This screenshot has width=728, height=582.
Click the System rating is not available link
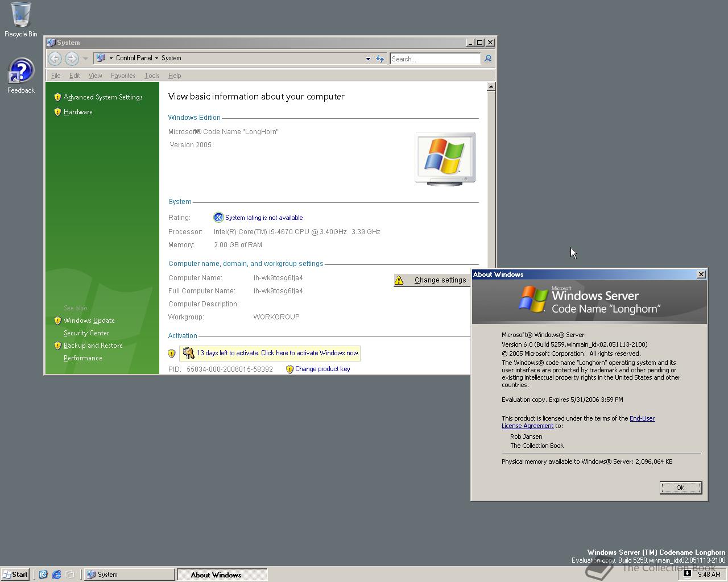click(264, 218)
